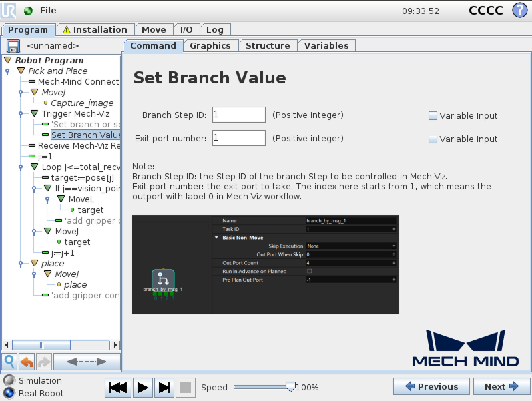Select the j:=1 assignment node
The image size is (532, 401).
point(45,157)
